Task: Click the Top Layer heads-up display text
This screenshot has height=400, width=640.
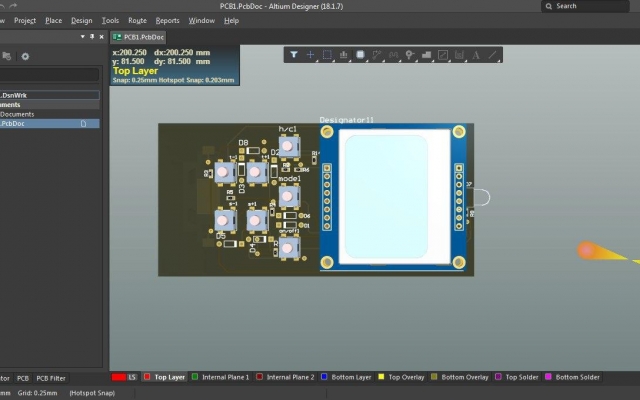Action: [x=135, y=71]
